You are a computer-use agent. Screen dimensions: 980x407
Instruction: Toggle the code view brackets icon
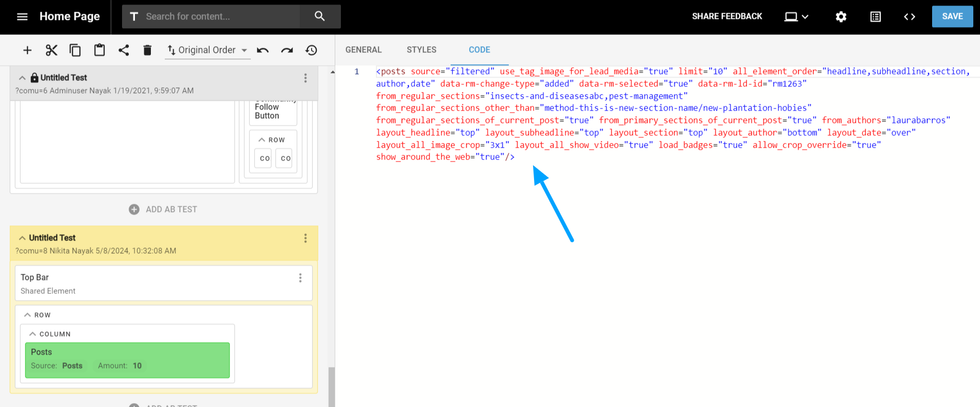909,17
